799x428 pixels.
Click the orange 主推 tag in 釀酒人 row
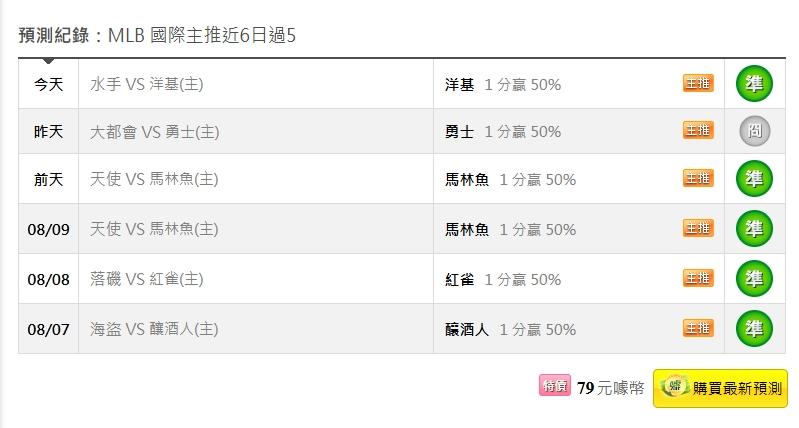pyautogui.click(x=698, y=328)
